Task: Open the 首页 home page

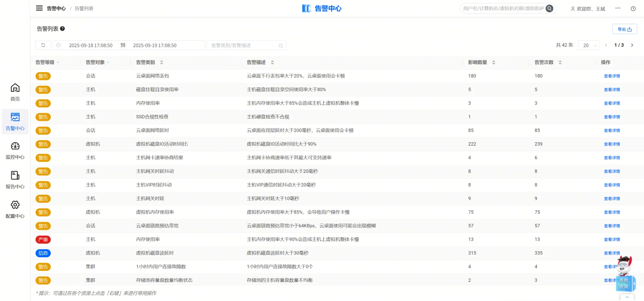Action: coord(15,92)
